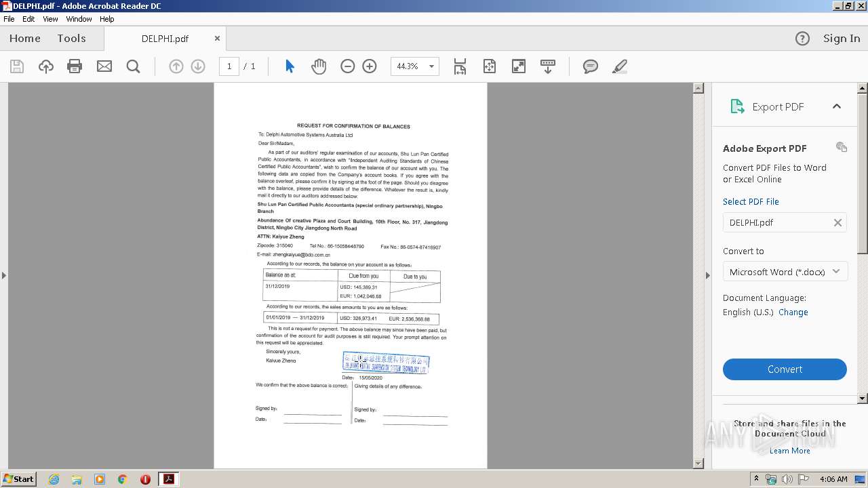
Task: Open the Help question mark icon
Action: (802, 39)
